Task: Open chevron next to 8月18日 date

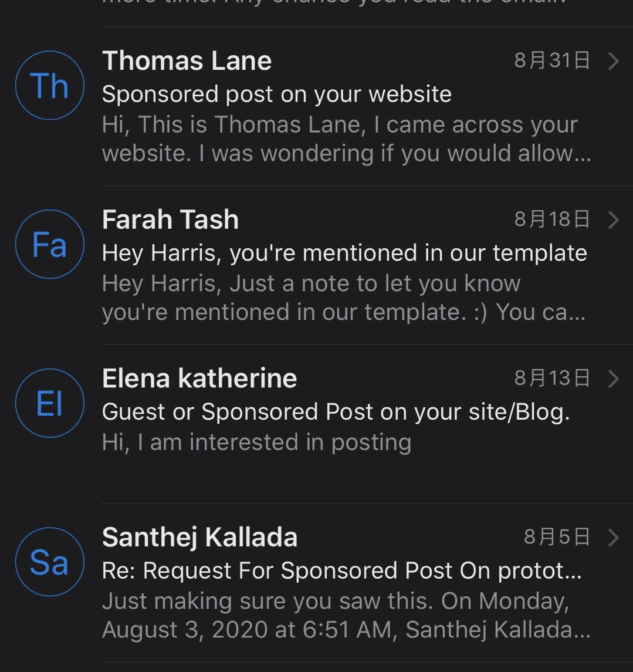Action: click(613, 220)
